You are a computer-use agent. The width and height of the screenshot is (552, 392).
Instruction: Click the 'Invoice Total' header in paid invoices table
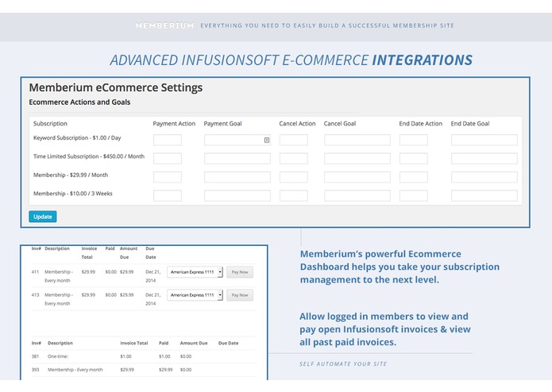(x=134, y=343)
